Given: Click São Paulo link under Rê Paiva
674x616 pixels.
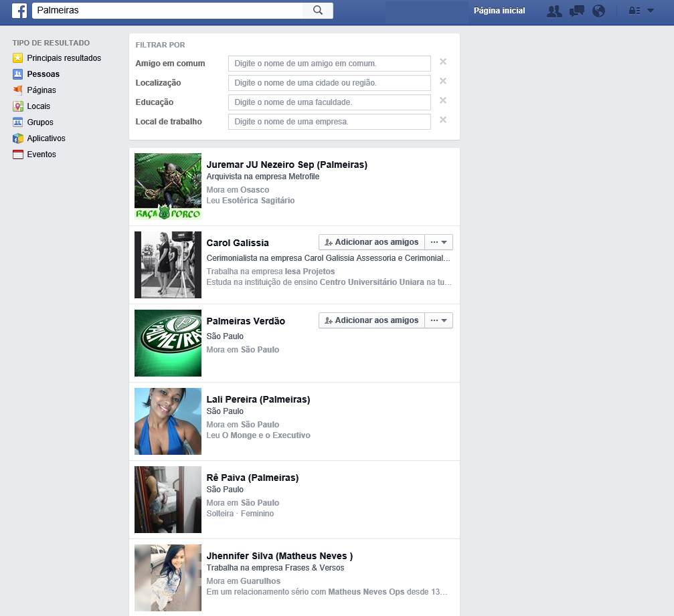Looking at the screenshot, I should pyautogui.click(x=260, y=502).
